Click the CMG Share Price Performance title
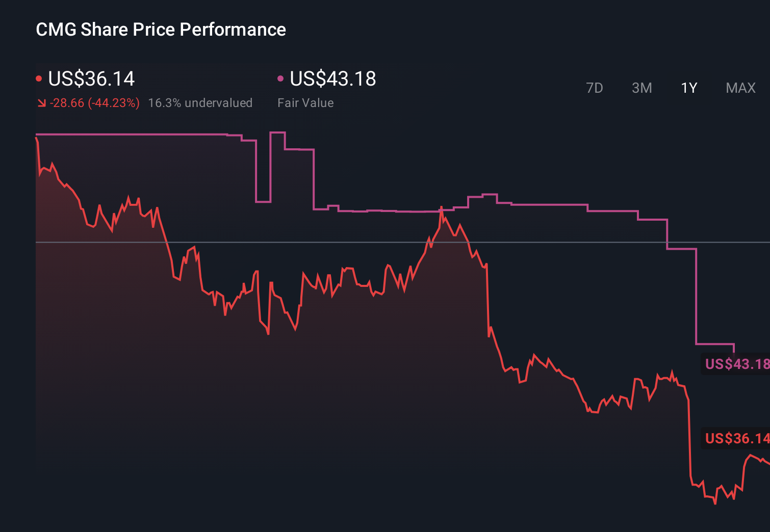This screenshot has width=770, height=532. click(x=160, y=29)
